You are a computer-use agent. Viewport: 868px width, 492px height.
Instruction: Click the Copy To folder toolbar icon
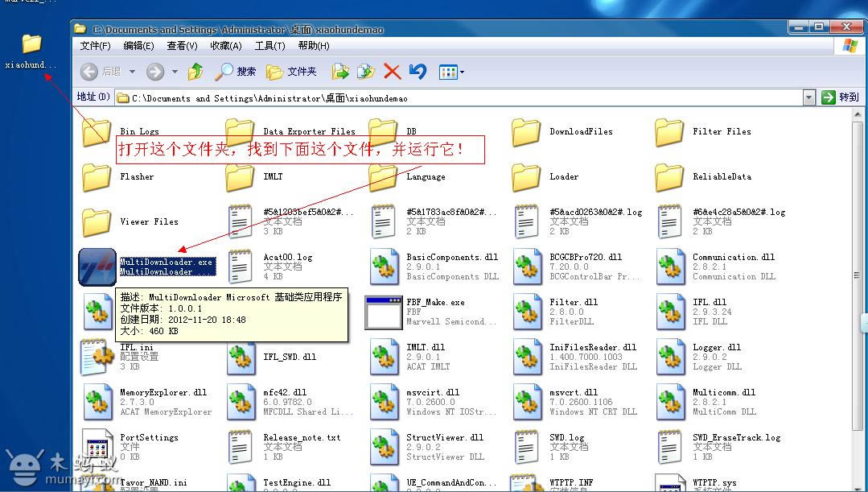tap(366, 72)
